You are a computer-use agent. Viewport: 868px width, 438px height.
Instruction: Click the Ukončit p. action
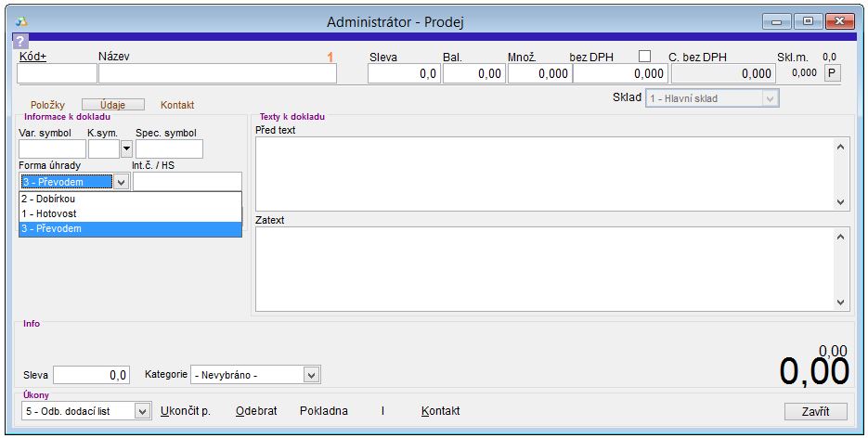186,411
